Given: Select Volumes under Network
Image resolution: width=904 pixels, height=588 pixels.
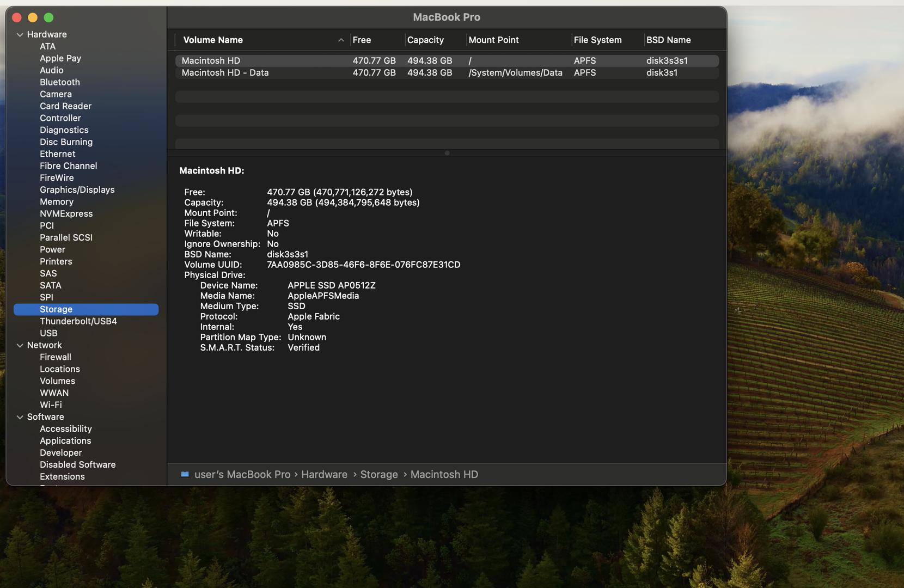Looking at the screenshot, I should [58, 382].
